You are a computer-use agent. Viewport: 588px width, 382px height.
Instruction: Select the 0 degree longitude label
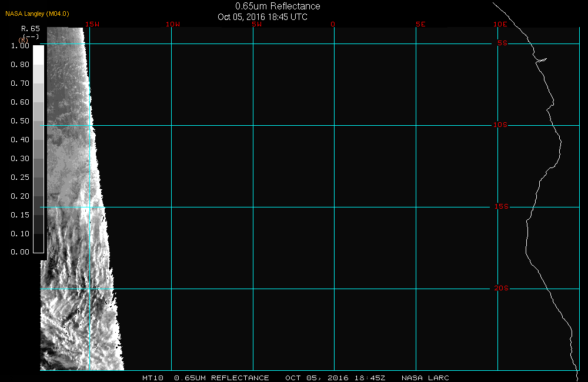333,25
